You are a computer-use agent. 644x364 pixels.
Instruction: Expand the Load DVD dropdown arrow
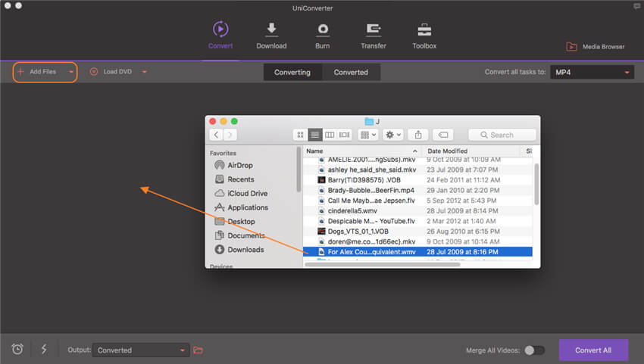coord(144,72)
